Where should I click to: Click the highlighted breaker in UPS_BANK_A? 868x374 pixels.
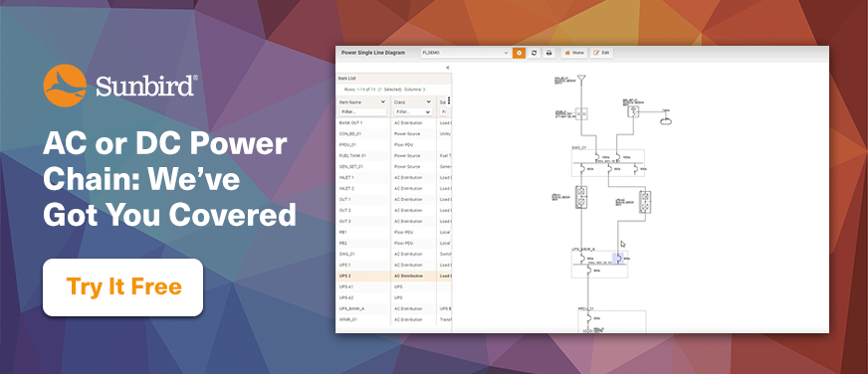pyautogui.click(x=618, y=259)
